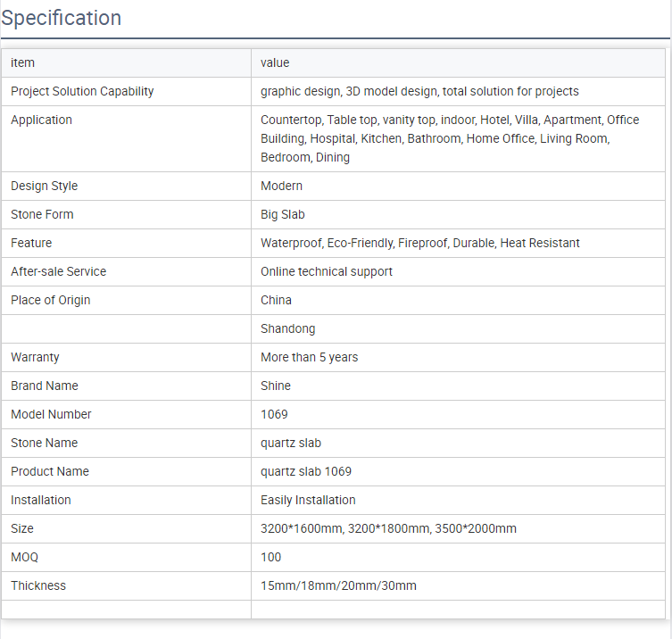672x639 pixels.
Task: Click the 'More than 5 years' warranty value
Action: pos(309,357)
